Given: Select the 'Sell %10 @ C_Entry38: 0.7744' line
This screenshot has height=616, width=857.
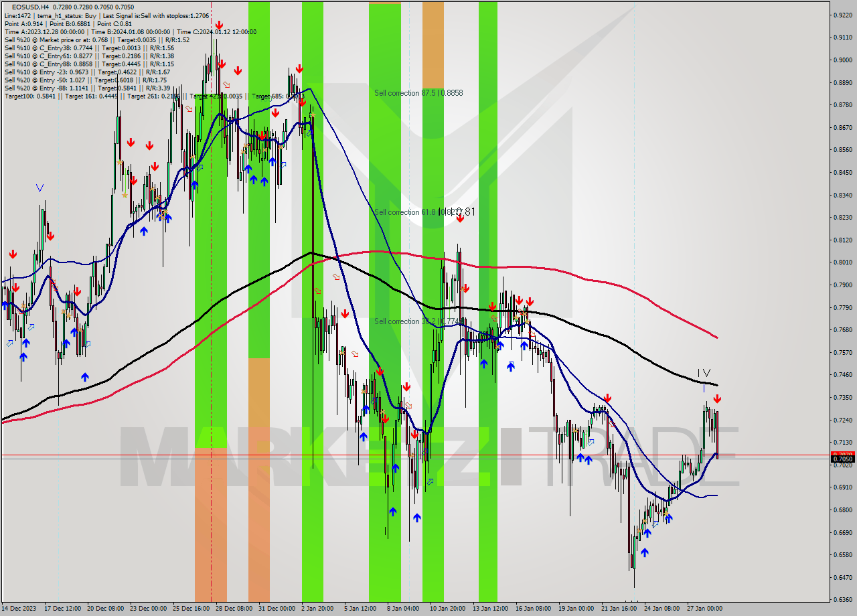Looking at the screenshot, I should (89, 48).
